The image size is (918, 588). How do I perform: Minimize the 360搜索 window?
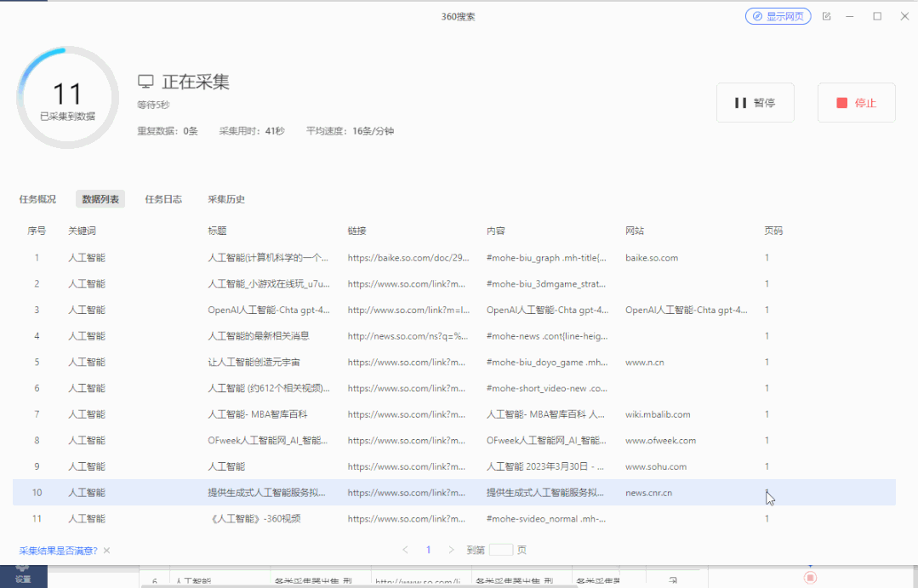849,16
